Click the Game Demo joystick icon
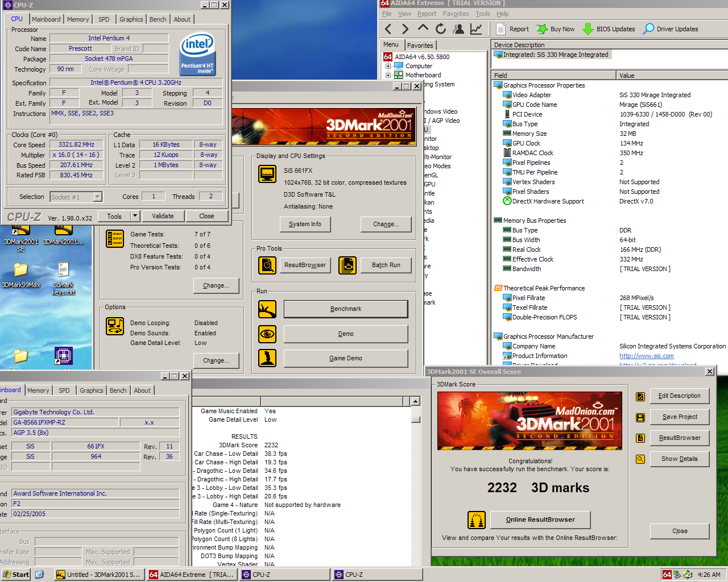The width and height of the screenshot is (728, 582). (x=267, y=358)
